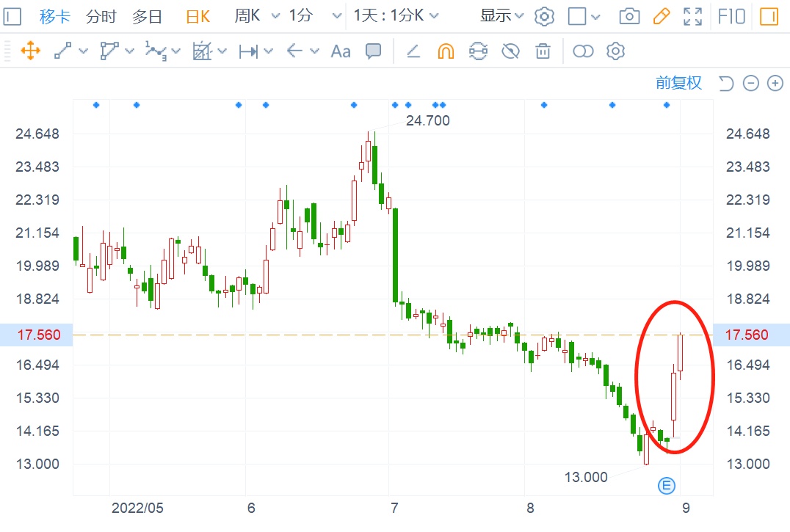Select the eraser tool icon

413,51
